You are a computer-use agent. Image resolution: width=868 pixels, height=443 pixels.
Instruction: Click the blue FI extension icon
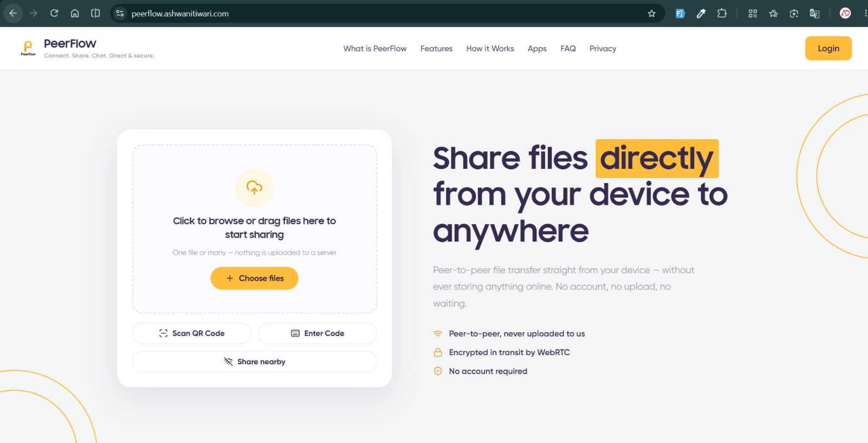click(x=680, y=14)
